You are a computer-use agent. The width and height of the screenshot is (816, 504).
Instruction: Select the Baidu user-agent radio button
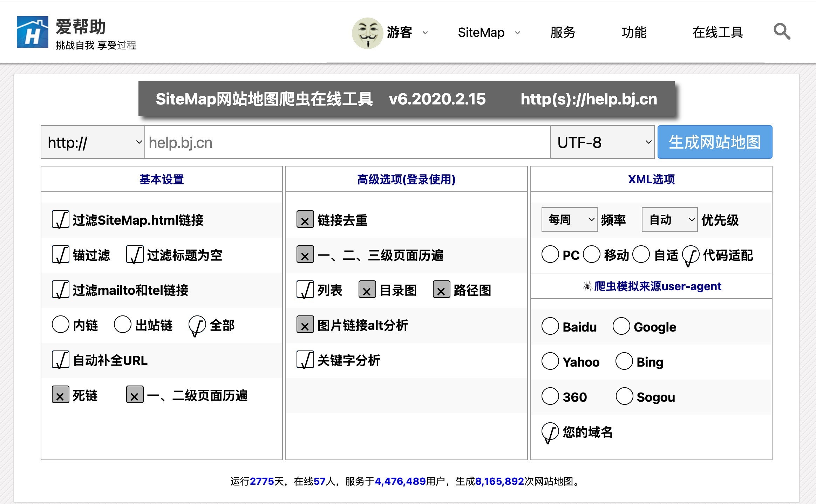tap(550, 326)
